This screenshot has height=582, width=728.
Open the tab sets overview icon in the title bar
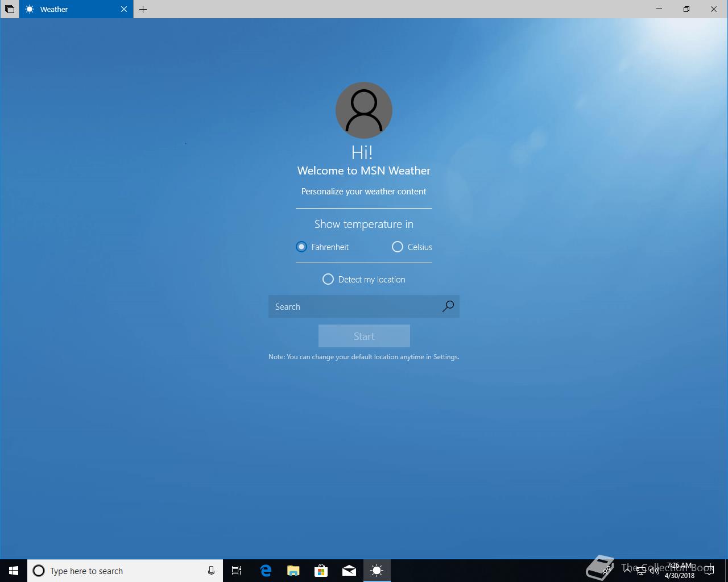coord(10,9)
